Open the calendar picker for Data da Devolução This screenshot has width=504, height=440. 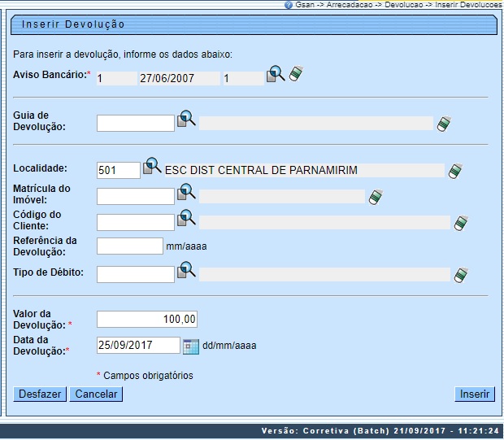tap(191, 346)
